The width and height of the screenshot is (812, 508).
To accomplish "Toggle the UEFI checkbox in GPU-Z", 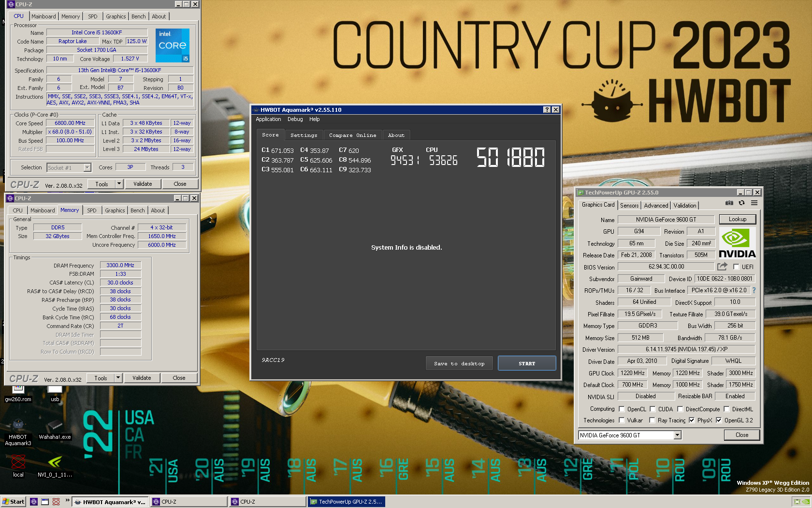I will pyautogui.click(x=736, y=267).
